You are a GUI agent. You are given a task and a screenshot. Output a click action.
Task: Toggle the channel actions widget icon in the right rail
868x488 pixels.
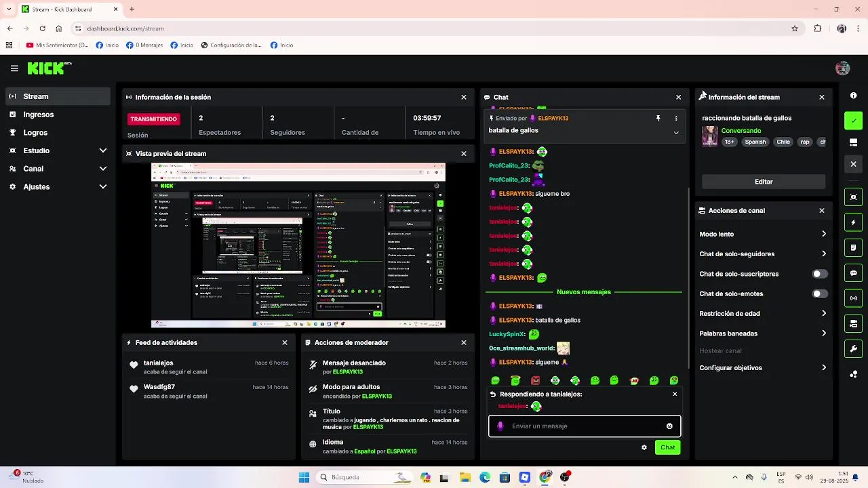click(853, 323)
